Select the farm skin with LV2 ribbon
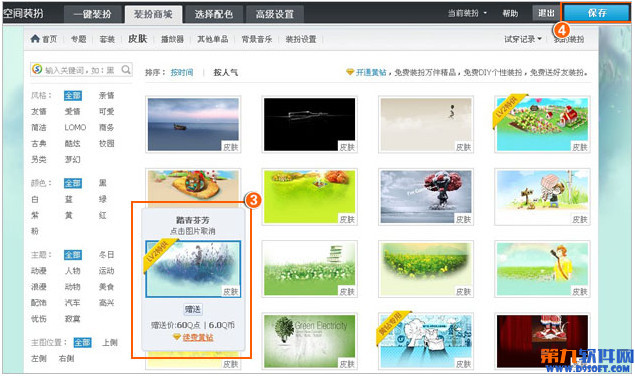The height and width of the screenshot is (376, 635). tap(542, 124)
